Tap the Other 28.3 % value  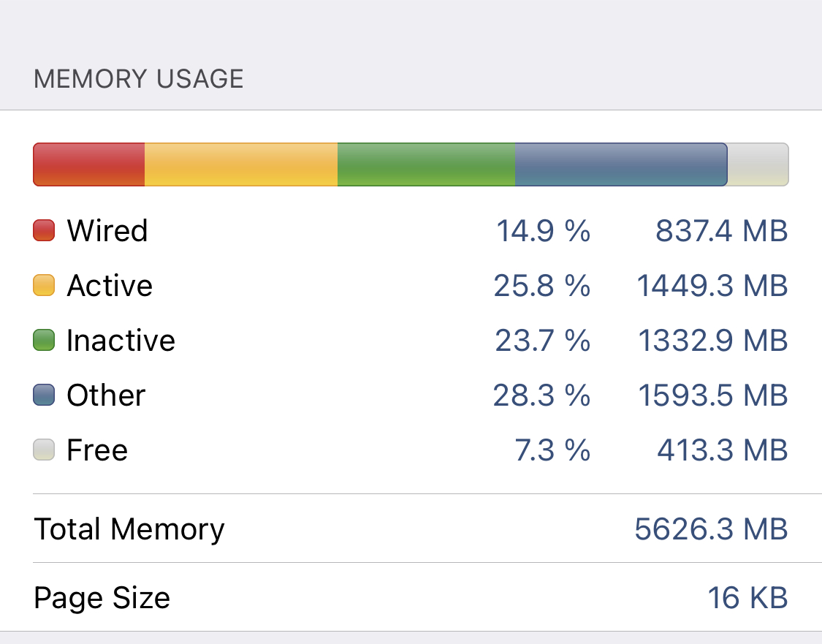[541, 395]
